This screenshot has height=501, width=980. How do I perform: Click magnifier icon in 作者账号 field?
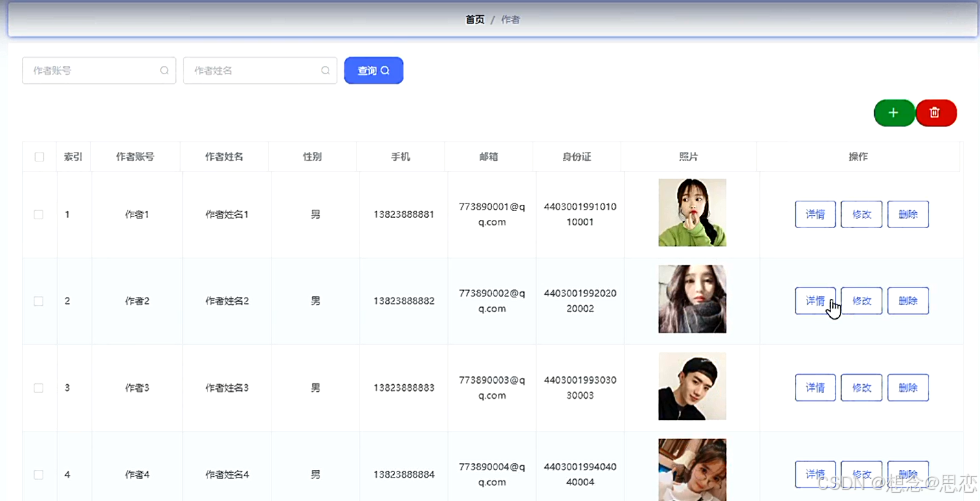click(164, 71)
